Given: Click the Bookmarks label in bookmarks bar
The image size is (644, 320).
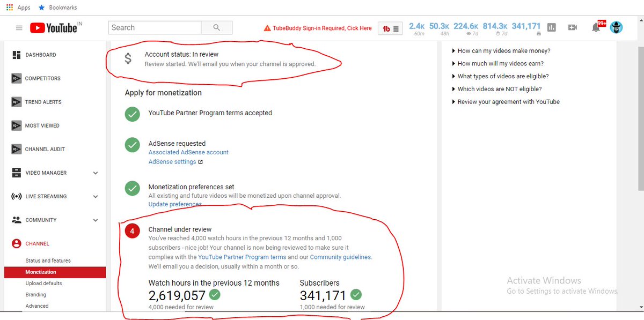Looking at the screenshot, I should 63,8.
